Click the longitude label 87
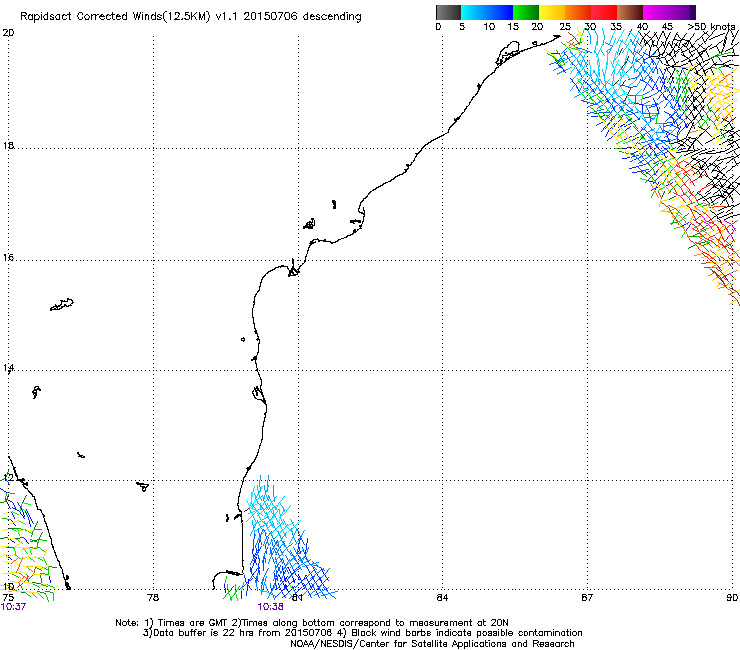Viewport: 740px width, 650px height. click(x=587, y=598)
